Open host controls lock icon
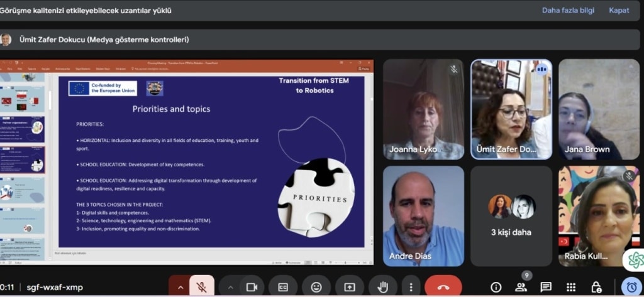 tap(596, 287)
